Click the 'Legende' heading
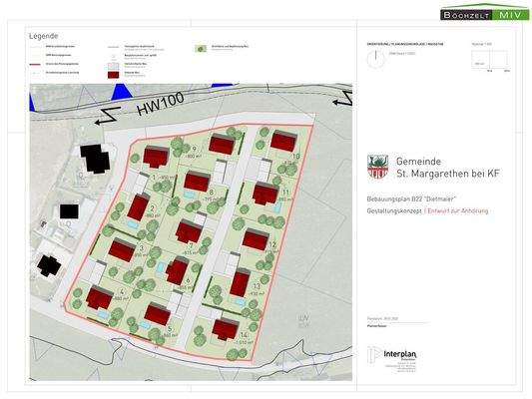Viewport: 532px width, 399px height. click(44, 36)
